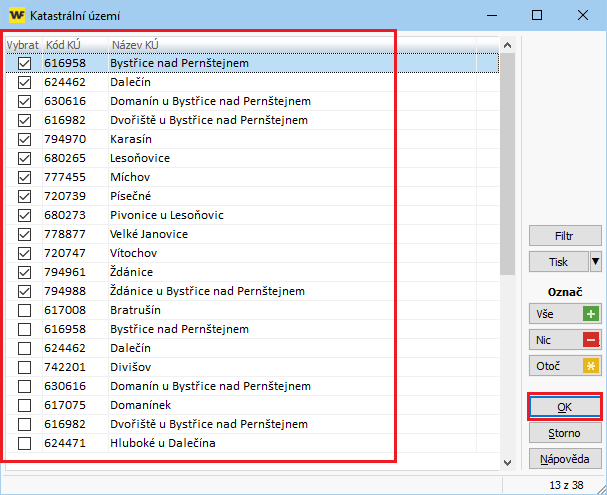The width and height of the screenshot is (607, 495).
Task: Click the yellow asterisk Otoč icon
Action: [x=593, y=366]
